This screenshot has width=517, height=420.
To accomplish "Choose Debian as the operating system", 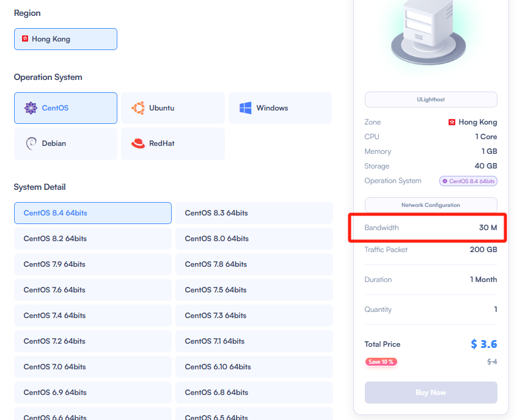I will (65, 143).
